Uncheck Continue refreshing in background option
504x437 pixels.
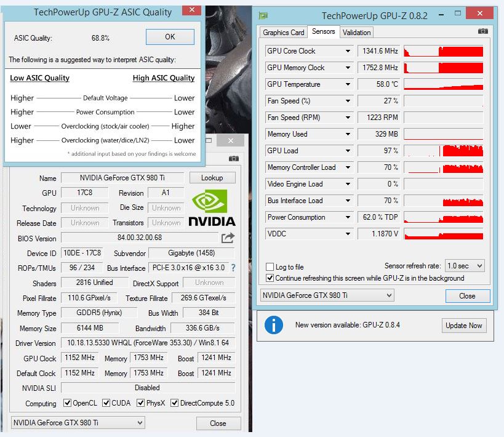coord(270,278)
